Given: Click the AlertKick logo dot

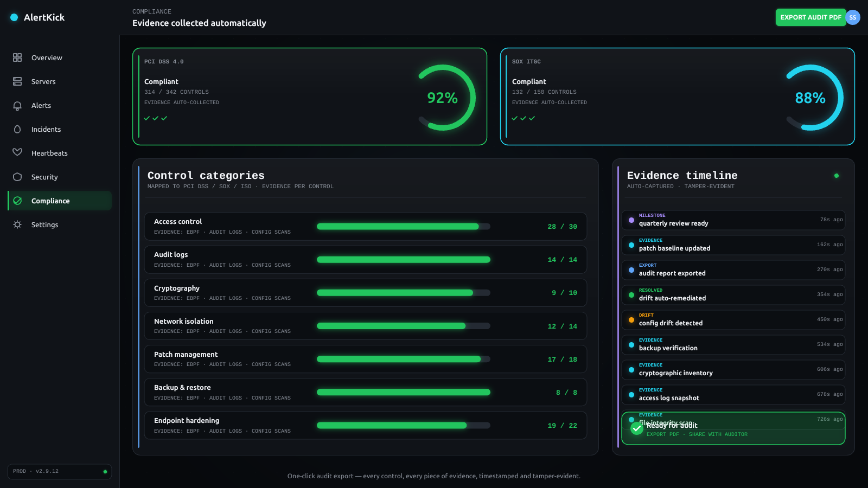Looking at the screenshot, I should click(14, 17).
